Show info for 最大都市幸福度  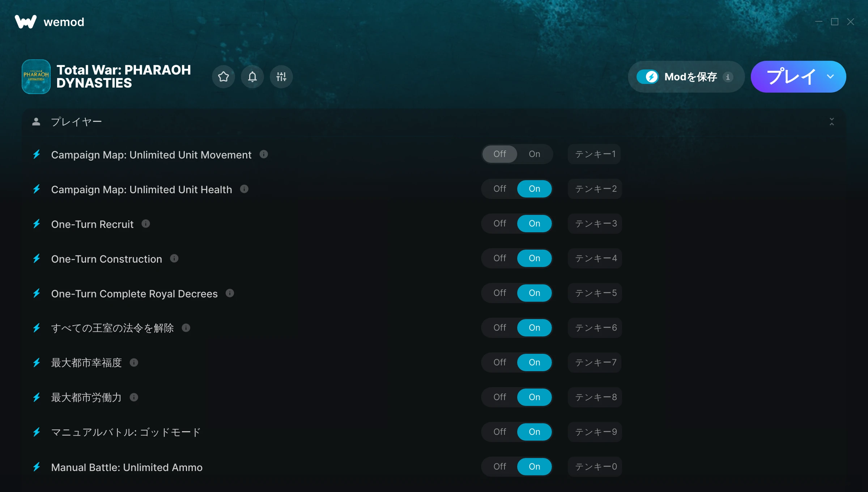click(134, 362)
